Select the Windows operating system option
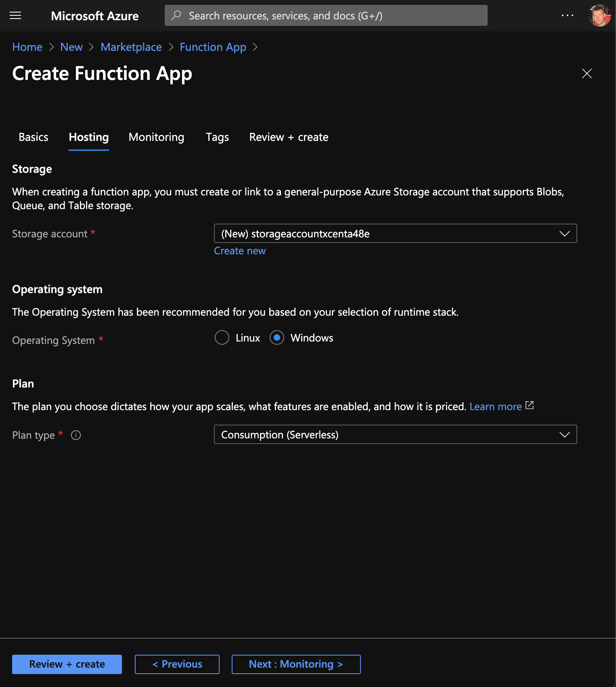 click(277, 337)
